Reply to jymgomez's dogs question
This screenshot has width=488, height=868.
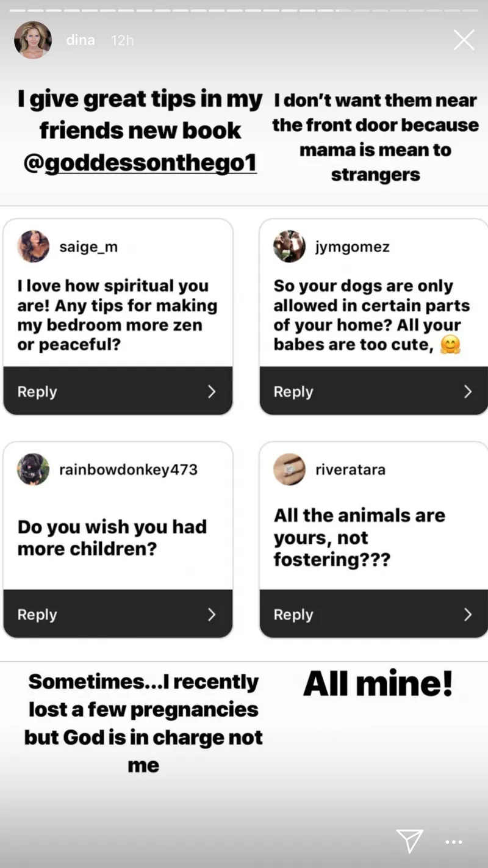point(293,391)
